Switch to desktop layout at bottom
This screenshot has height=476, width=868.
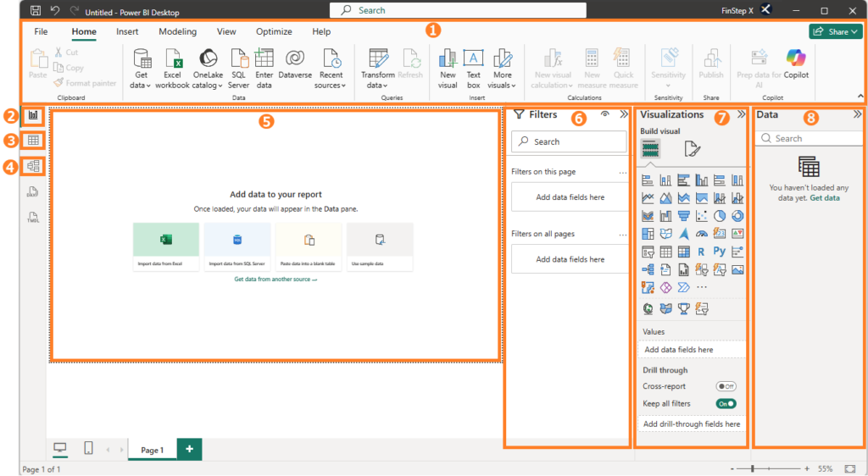pyautogui.click(x=60, y=448)
